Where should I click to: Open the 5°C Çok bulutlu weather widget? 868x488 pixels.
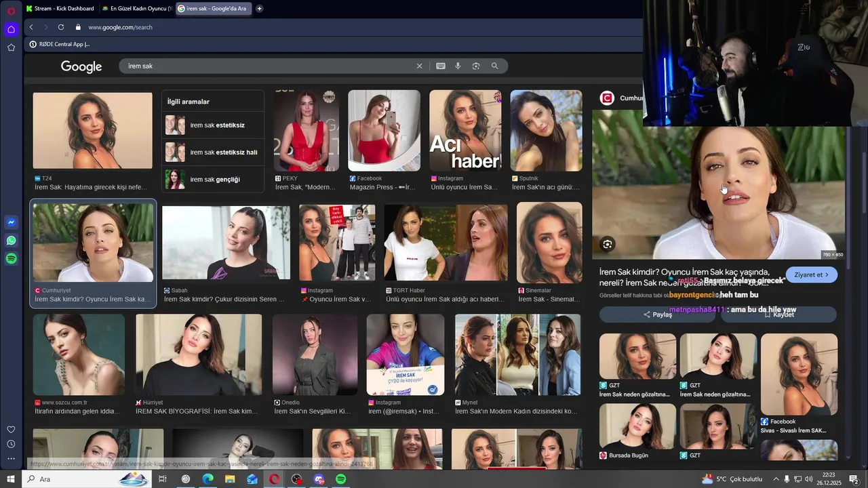tap(732, 479)
